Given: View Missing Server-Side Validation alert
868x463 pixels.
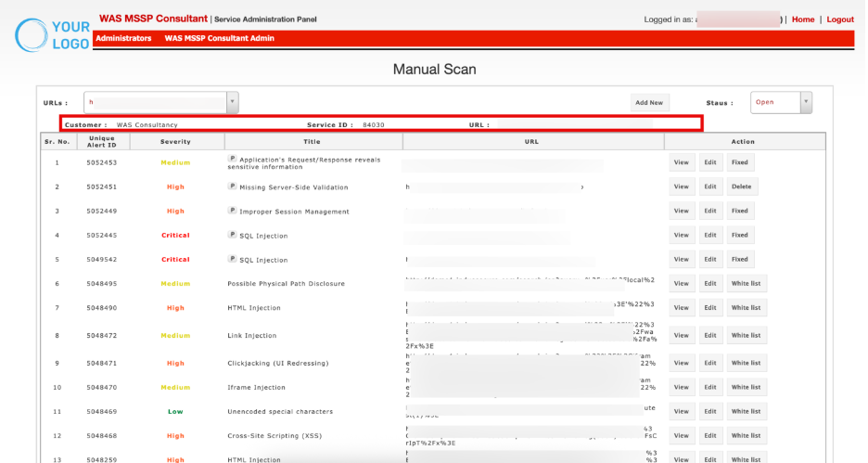Looking at the screenshot, I should [681, 186].
